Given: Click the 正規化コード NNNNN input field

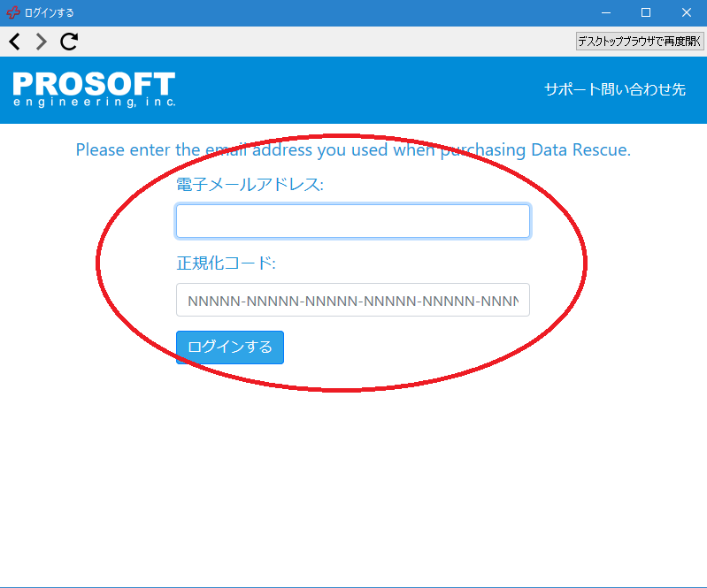Looking at the screenshot, I should click(x=352, y=300).
